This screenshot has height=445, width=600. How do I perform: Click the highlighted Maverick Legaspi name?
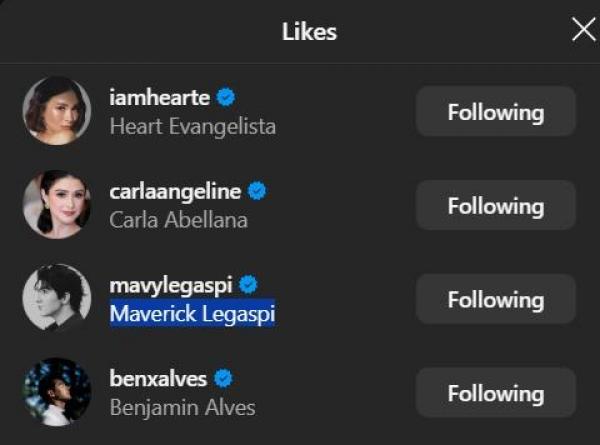coord(192,314)
